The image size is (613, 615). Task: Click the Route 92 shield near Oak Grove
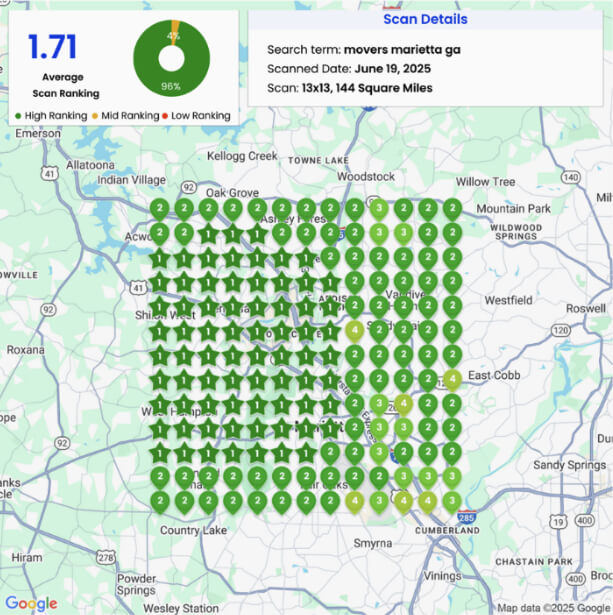click(189, 187)
